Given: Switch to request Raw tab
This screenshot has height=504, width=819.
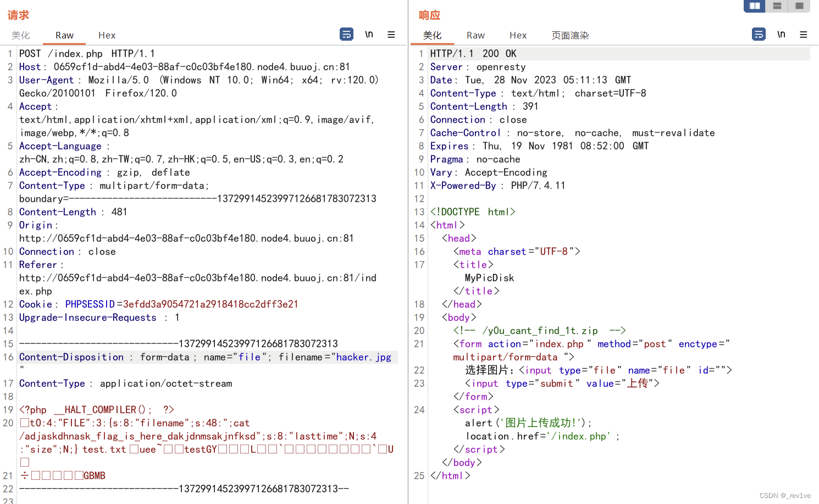Looking at the screenshot, I should pos(64,35).
